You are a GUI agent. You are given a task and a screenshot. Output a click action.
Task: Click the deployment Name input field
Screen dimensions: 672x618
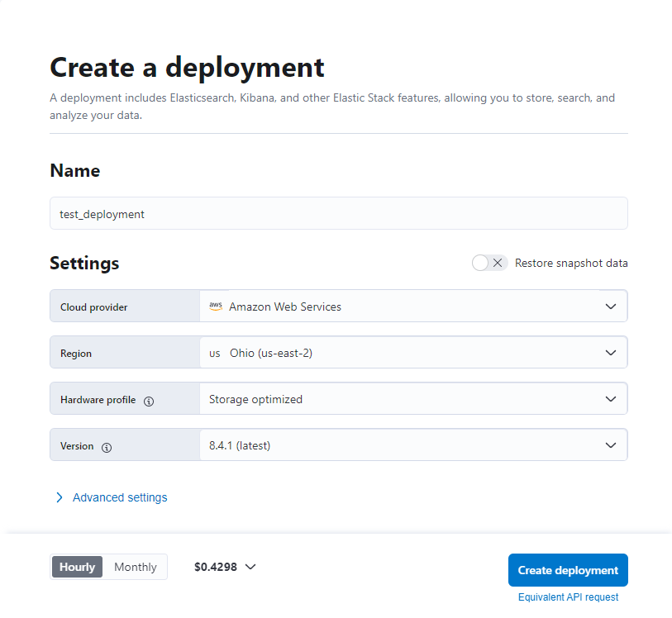pos(338,213)
